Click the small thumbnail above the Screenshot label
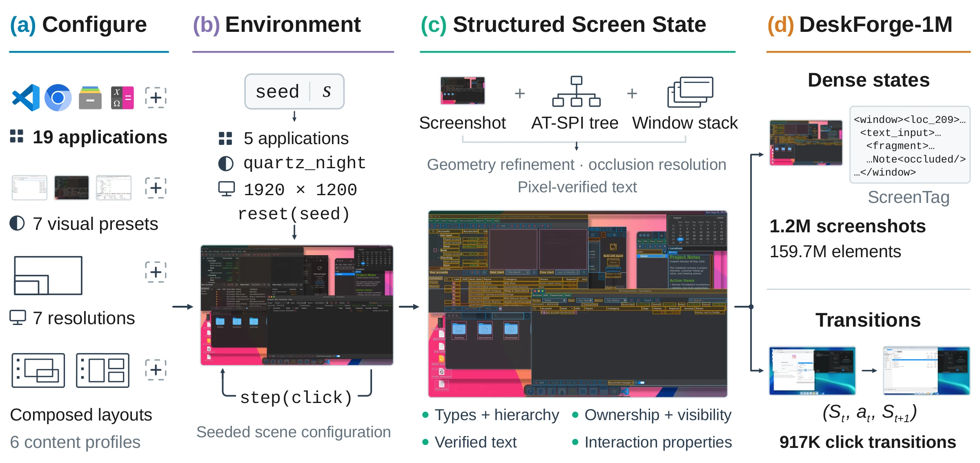This screenshot has width=980, height=463. pos(463,91)
